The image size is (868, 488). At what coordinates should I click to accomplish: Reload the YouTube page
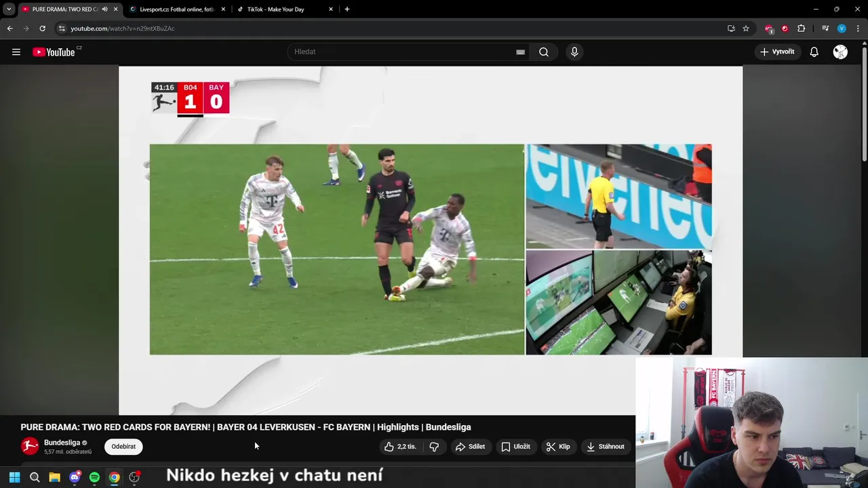(x=42, y=28)
